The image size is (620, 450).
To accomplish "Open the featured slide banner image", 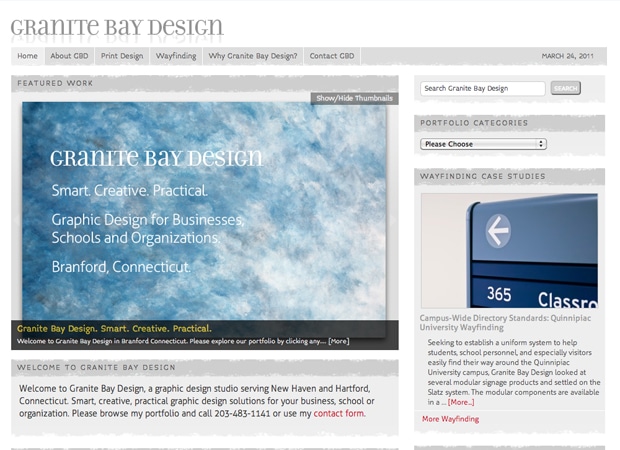I will pyautogui.click(x=204, y=211).
